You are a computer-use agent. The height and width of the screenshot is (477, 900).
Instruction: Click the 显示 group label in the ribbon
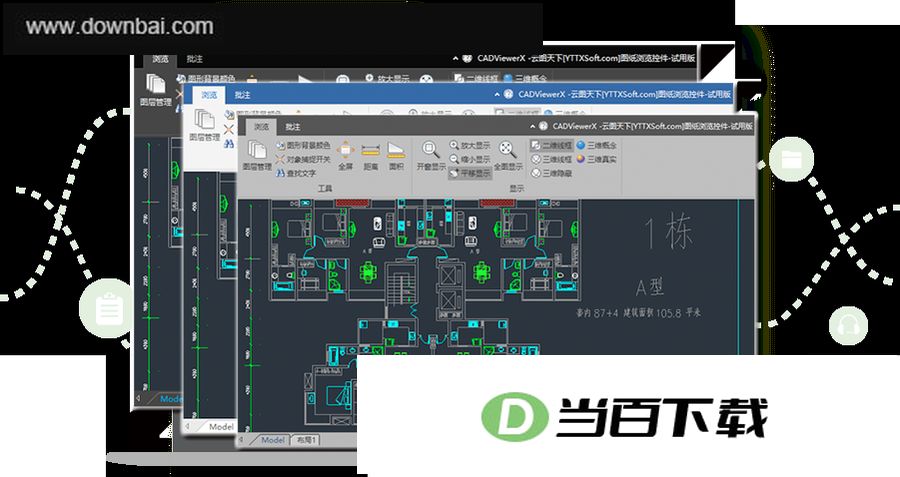point(516,188)
